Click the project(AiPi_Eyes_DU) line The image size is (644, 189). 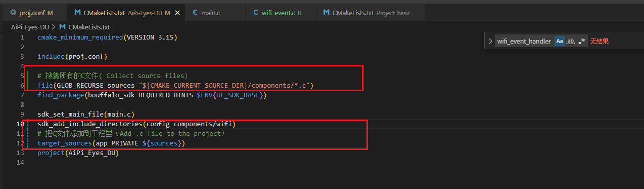click(x=78, y=153)
